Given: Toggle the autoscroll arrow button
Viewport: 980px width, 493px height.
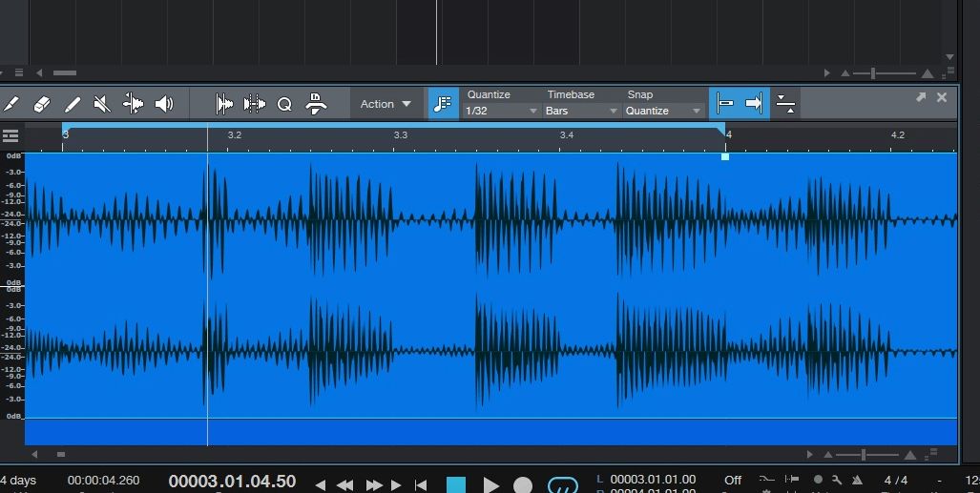Looking at the screenshot, I should pos(755,104).
